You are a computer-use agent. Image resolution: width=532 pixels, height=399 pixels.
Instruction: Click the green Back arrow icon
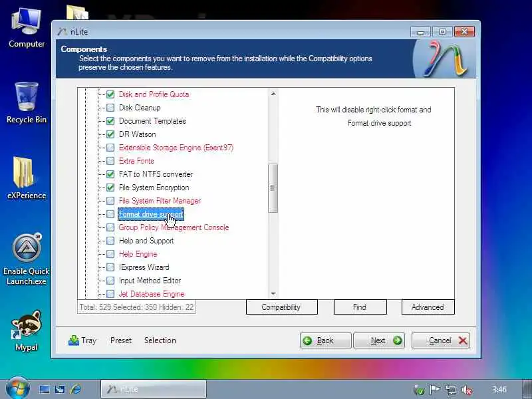coord(307,340)
